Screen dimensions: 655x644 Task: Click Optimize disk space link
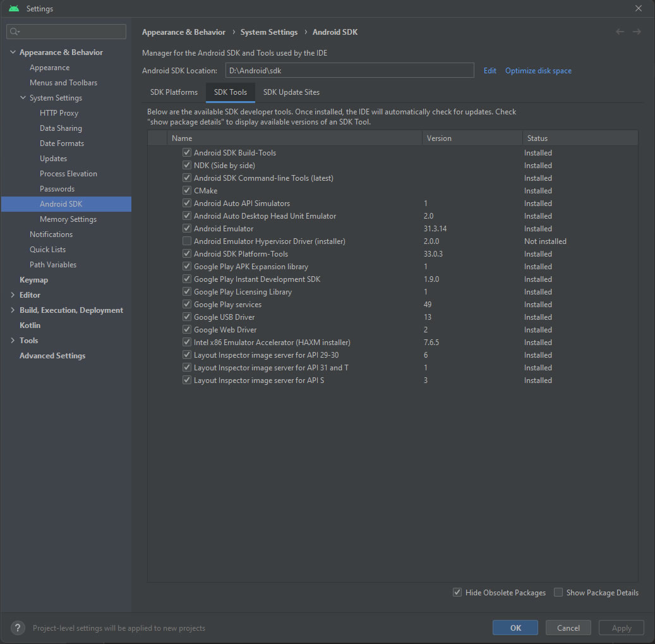(x=538, y=71)
